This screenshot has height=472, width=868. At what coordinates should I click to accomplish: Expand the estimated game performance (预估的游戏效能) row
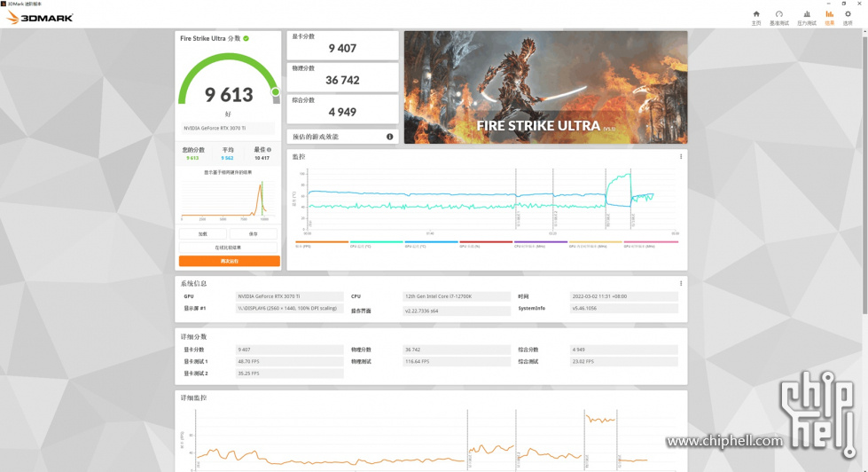[x=342, y=137]
